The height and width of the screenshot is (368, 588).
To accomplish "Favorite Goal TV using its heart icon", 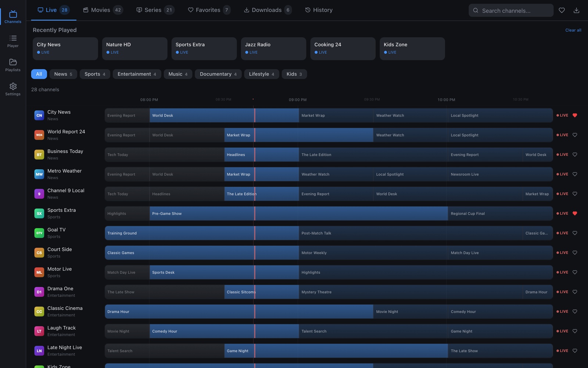I will [575, 233].
